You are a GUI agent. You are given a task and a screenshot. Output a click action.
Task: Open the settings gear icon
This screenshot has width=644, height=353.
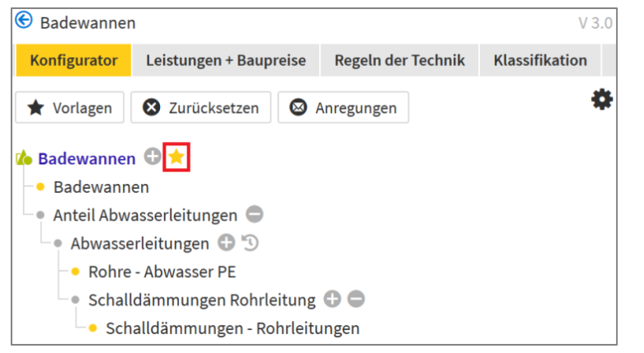pos(603,100)
